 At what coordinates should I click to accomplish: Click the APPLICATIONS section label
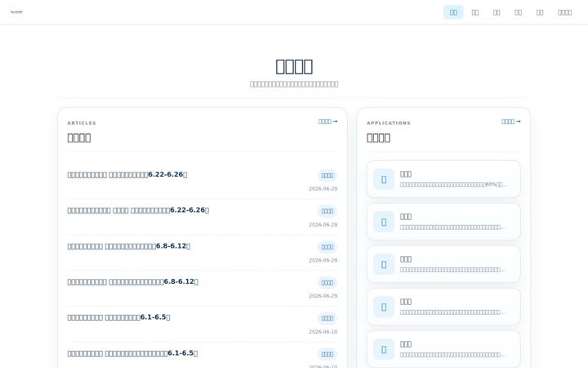389,123
